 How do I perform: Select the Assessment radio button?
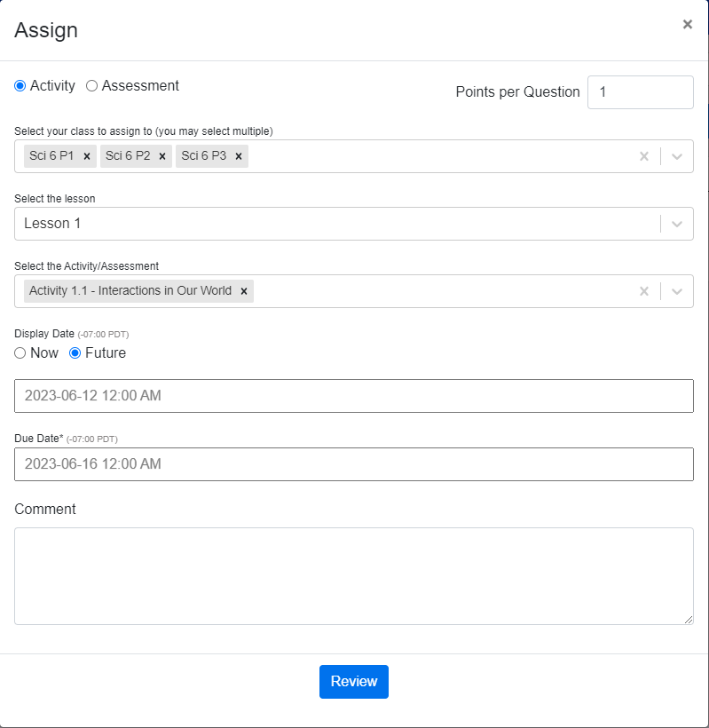pos(91,85)
